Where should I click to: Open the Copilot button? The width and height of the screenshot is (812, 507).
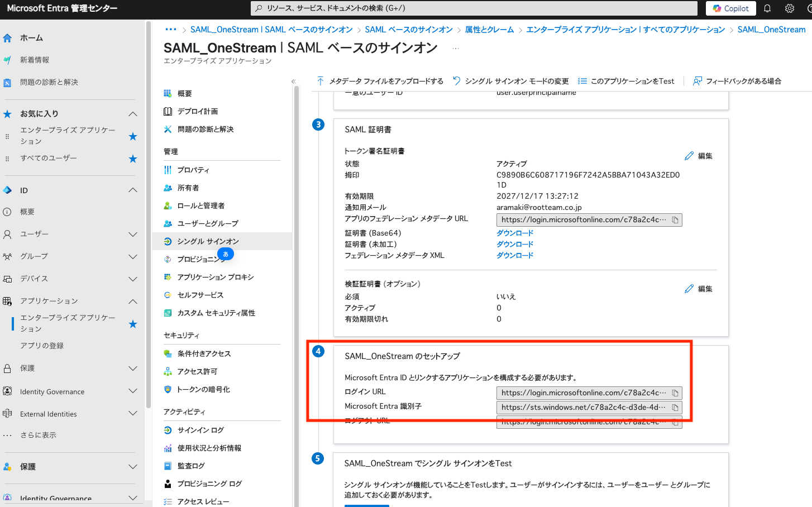coord(731,8)
